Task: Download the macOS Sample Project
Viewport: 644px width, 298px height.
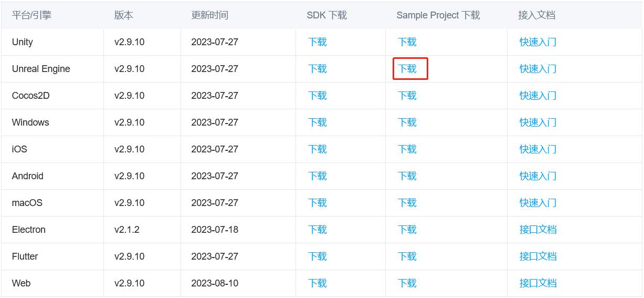Action: point(407,203)
